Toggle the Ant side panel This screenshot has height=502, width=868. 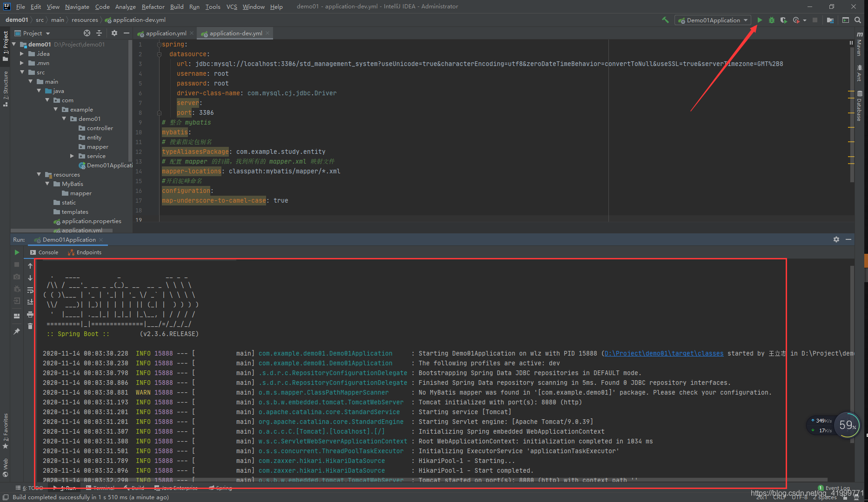click(860, 73)
